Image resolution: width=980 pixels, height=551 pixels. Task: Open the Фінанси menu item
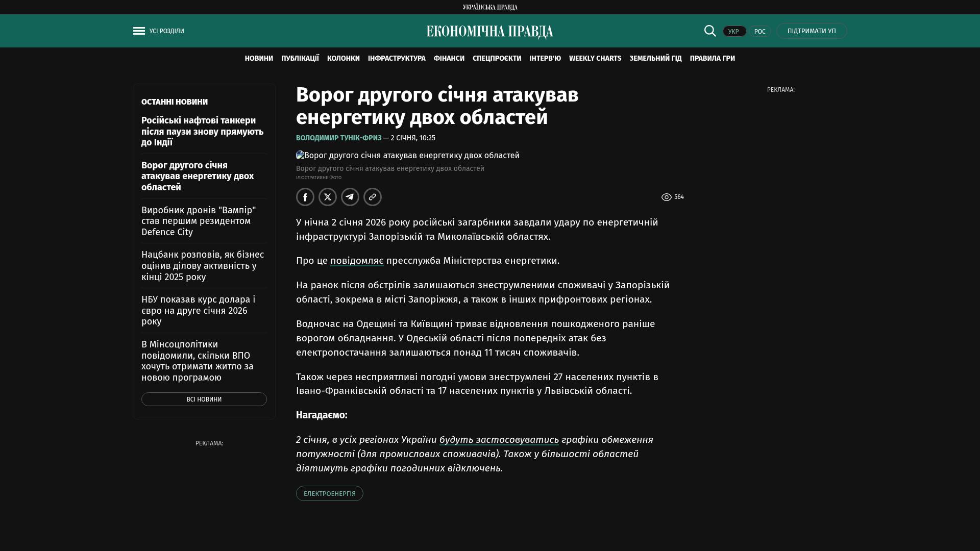coord(449,59)
